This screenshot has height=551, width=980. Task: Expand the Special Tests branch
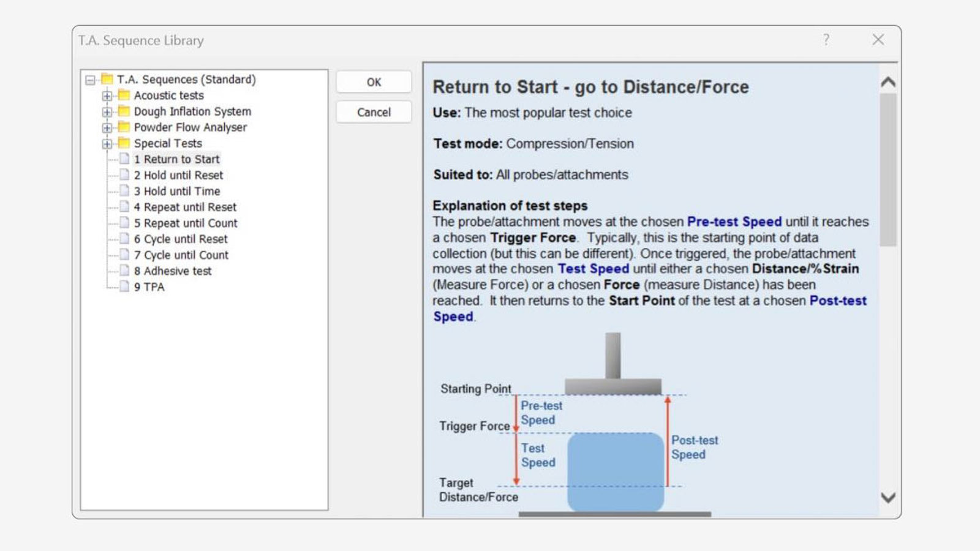click(x=108, y=143)
